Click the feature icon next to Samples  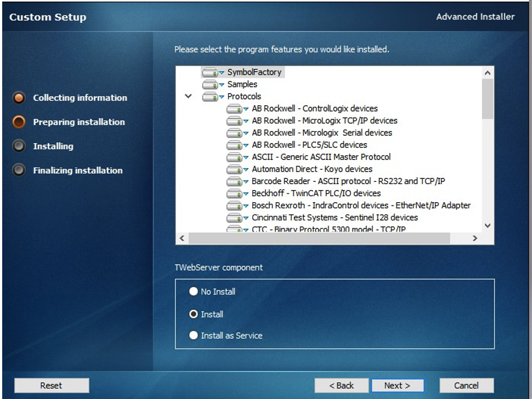coord(210,84)
